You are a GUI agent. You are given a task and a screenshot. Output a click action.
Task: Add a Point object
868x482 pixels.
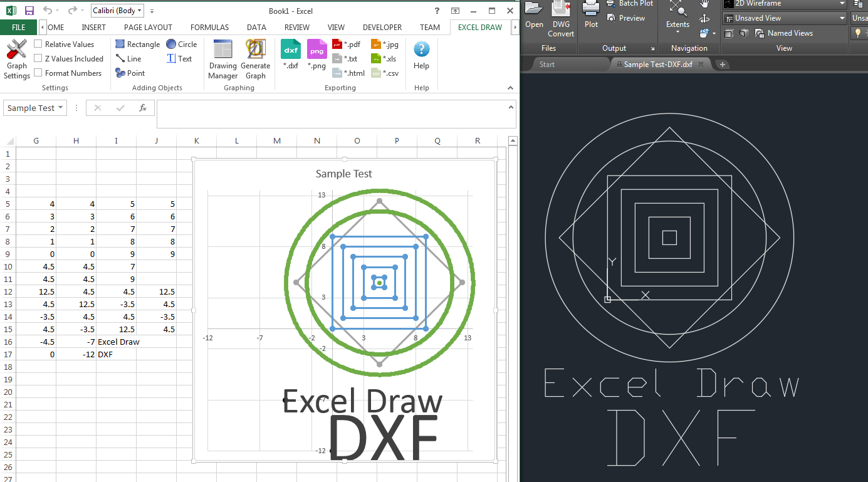pos(130,73)
